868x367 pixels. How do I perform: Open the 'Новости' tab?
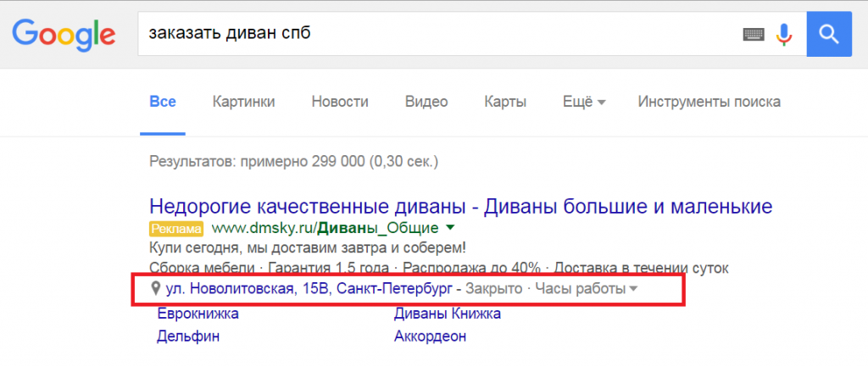(340, 102)
